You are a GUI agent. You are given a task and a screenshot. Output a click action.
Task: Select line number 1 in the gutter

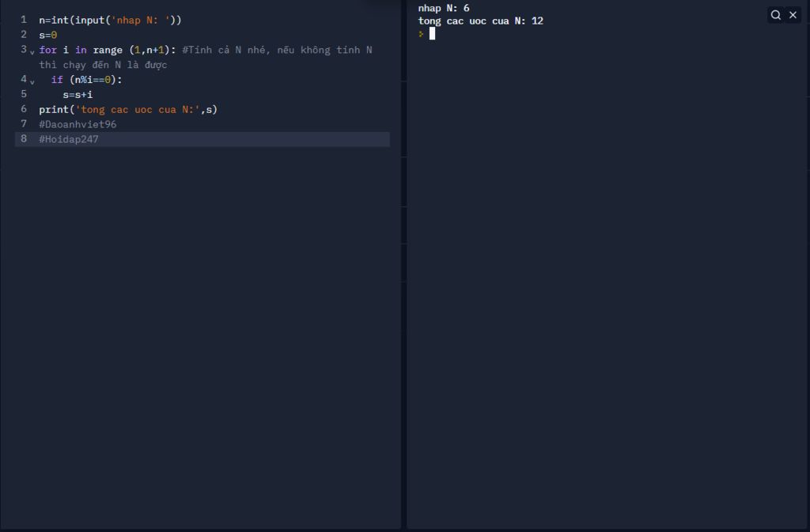click(23, 20)
